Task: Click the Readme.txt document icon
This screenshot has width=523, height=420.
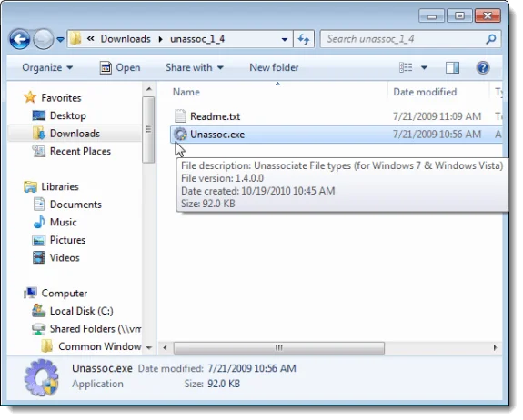Action: click(180, 116)
